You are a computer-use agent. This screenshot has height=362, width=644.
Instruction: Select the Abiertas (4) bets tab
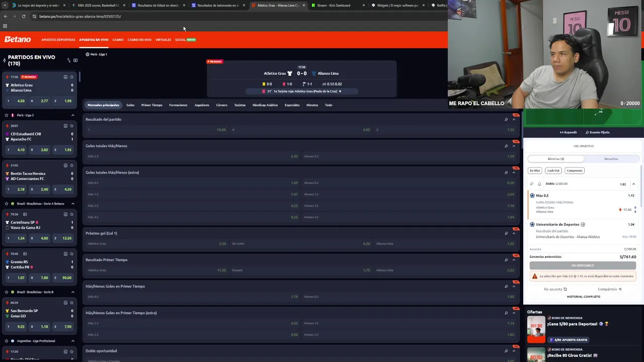tap(556, 159)
